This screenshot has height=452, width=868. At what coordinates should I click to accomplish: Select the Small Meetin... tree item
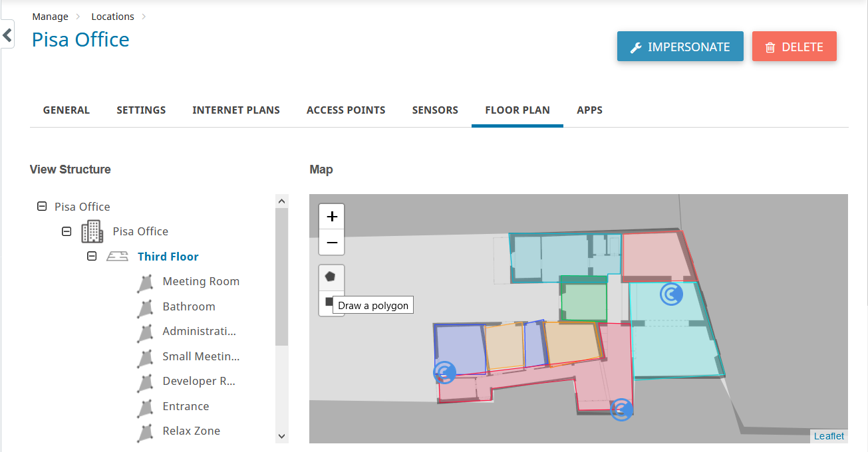tap(201, 356)
